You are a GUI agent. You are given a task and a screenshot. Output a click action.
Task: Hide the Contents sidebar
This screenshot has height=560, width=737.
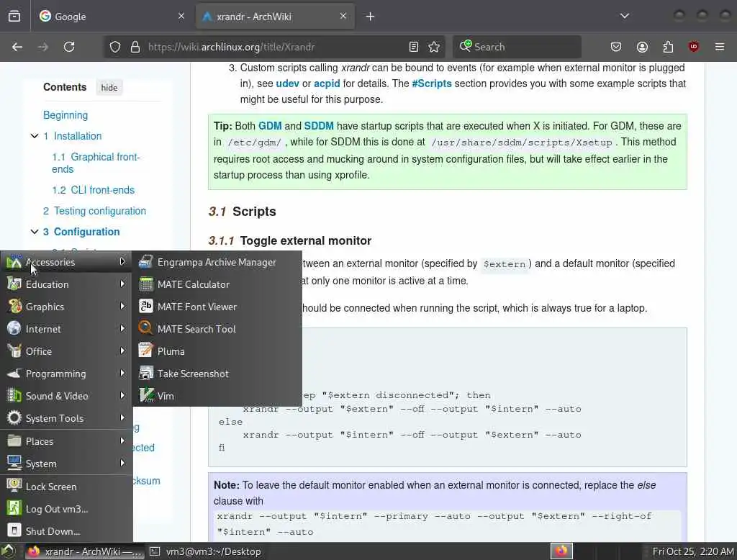coord(109,88)
